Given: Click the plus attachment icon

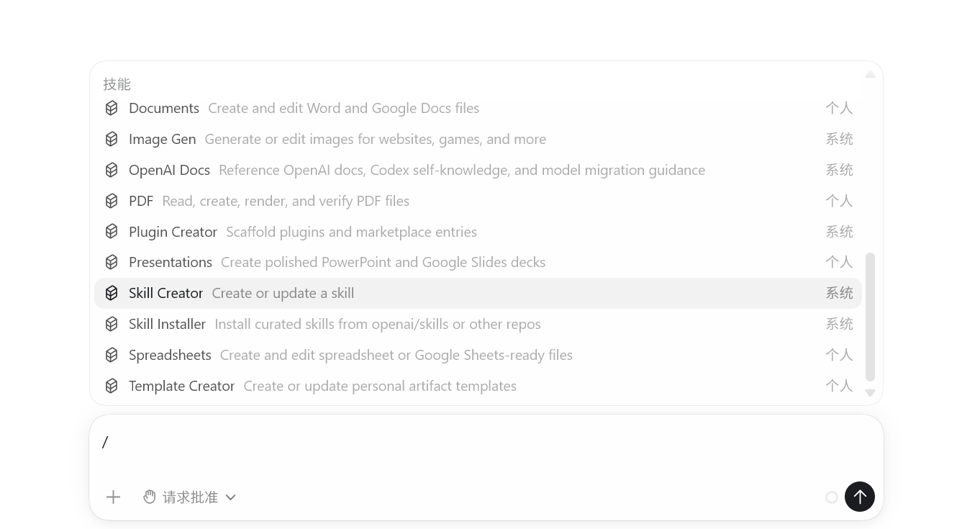Looking at the screenshot, I should point(113,497).
